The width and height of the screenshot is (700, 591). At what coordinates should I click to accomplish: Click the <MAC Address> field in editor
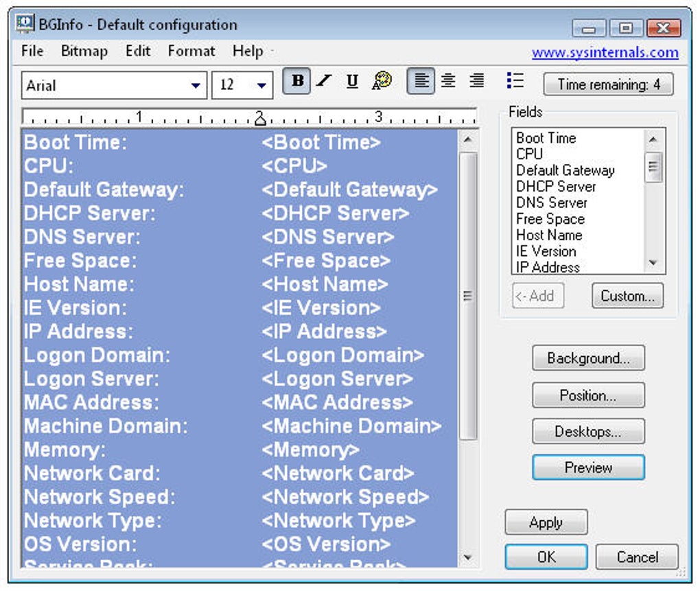click(x=337, y=403)
